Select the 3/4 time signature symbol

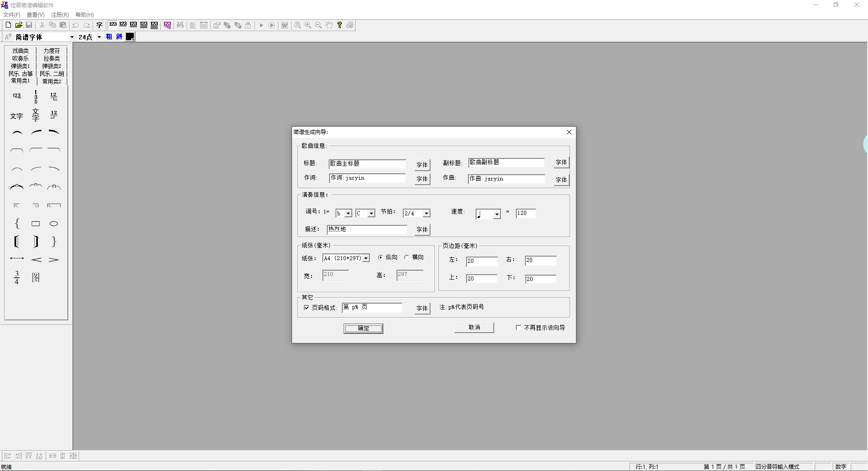click(x=17, y=277)
